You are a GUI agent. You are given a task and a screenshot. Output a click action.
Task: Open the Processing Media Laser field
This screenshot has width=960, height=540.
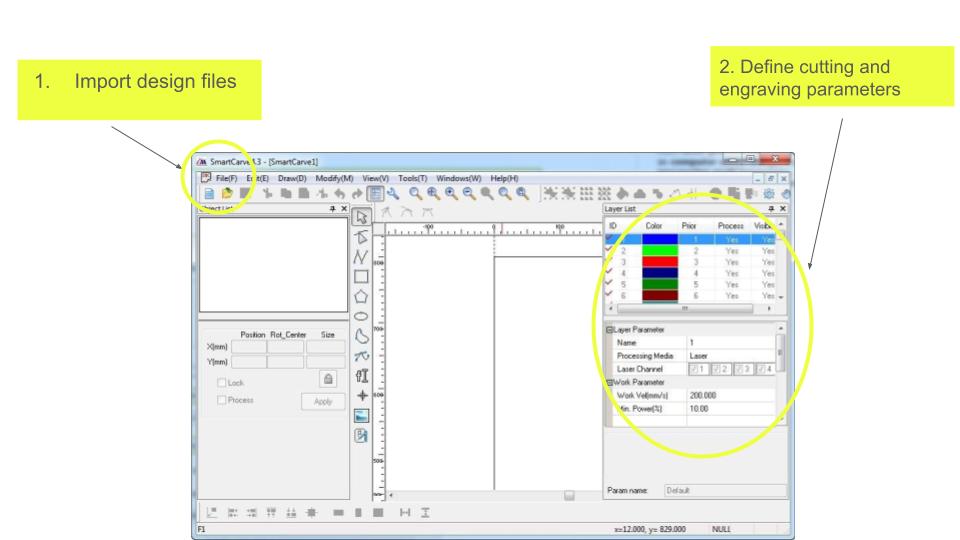pyautogui.click(x=730, y=355)
